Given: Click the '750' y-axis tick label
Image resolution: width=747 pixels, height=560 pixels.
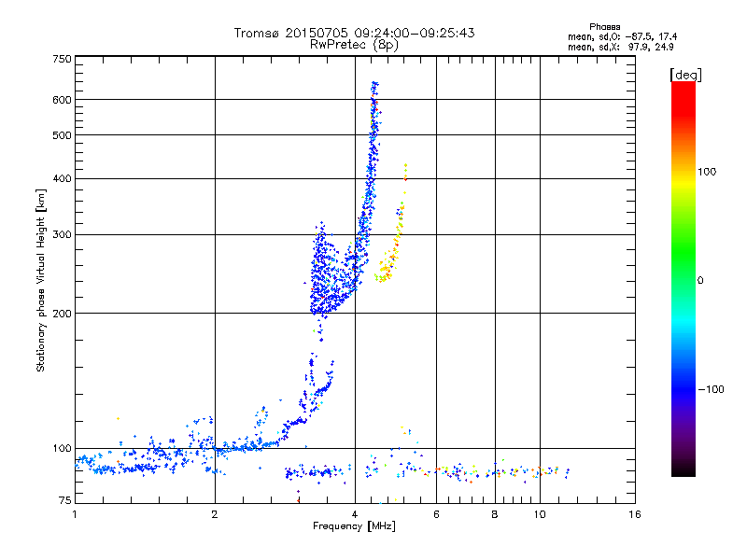Looking at the screenshot, I should pyautogui.click(x=62, y=59).
